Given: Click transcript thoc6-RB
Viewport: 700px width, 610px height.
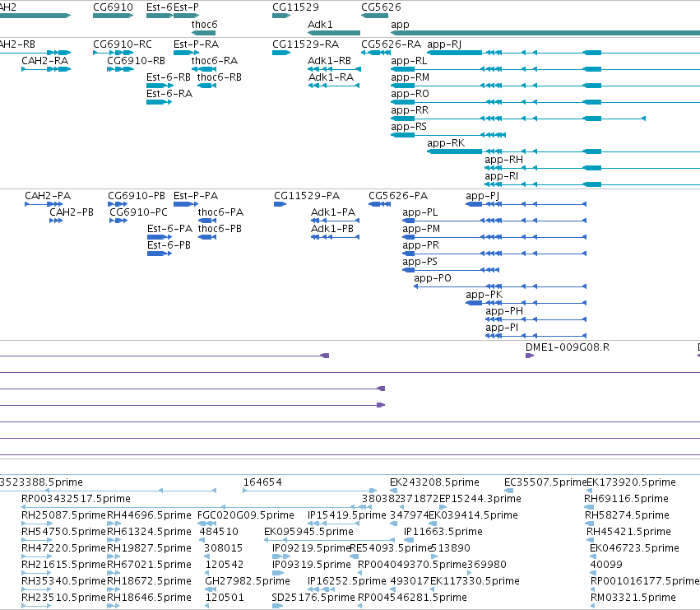Looking at the screenshot, I should [x=219, y=77].
